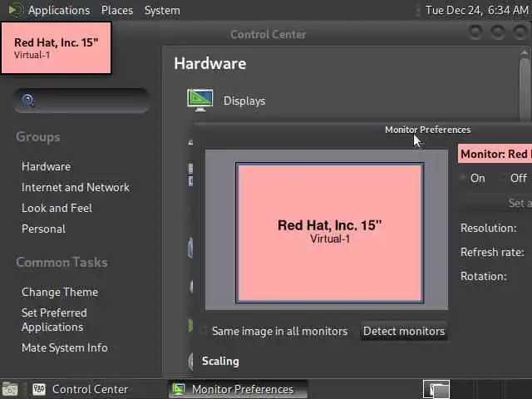Open Mate System Info task

[x=65, y=347]
